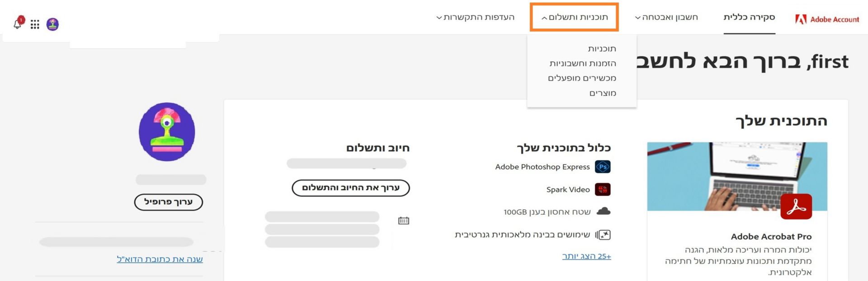868x281 pixels.
Task: Click the billing calendar icon
Action: 403,220
